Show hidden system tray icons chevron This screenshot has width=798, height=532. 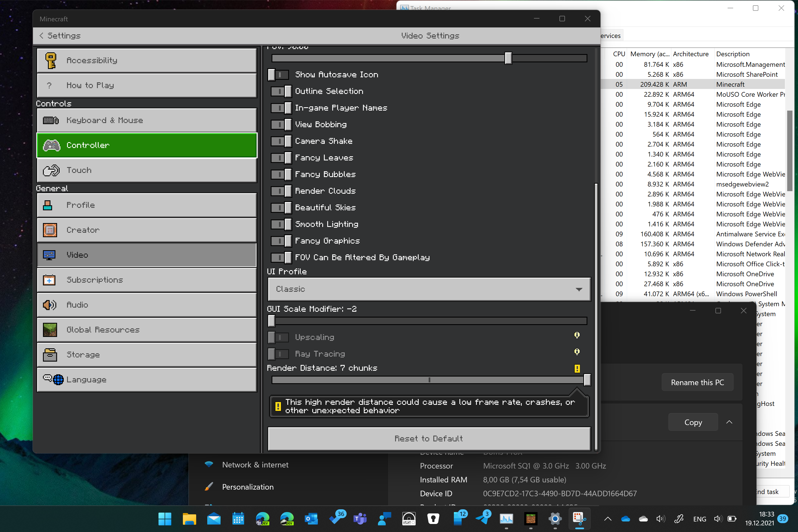coord(608,519)
